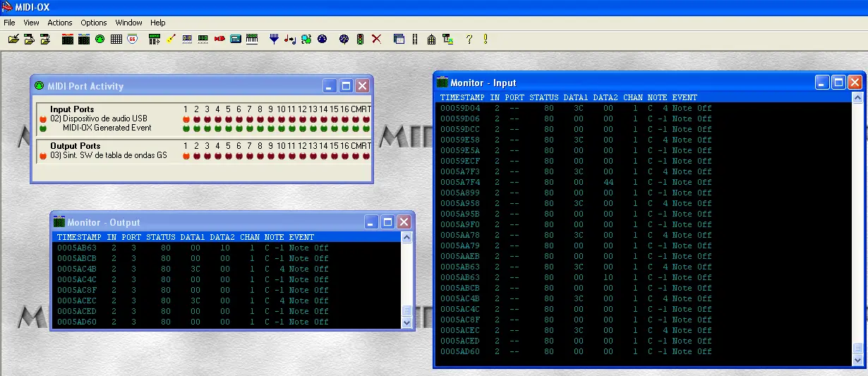The height and width of the screenshot is (376, 868).
Task: Select row 0005A7F4 in Monitor - Input
Action: click(644, 182)
